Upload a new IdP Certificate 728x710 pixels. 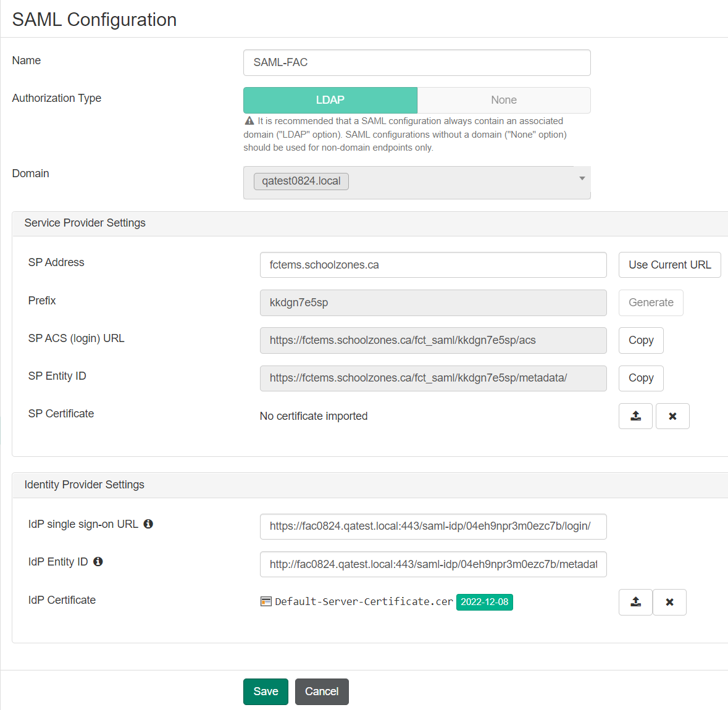[x=635, y=602]
